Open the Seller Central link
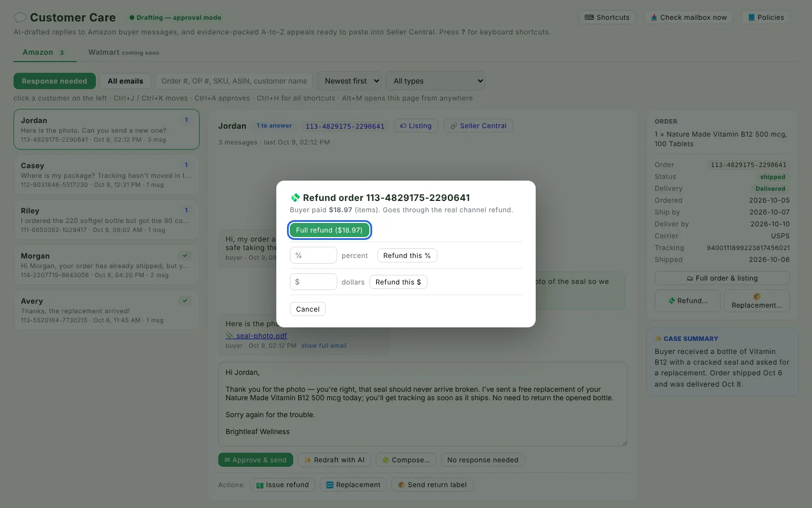The height and width of the screenshot is (508, 812). pos(478,126)
